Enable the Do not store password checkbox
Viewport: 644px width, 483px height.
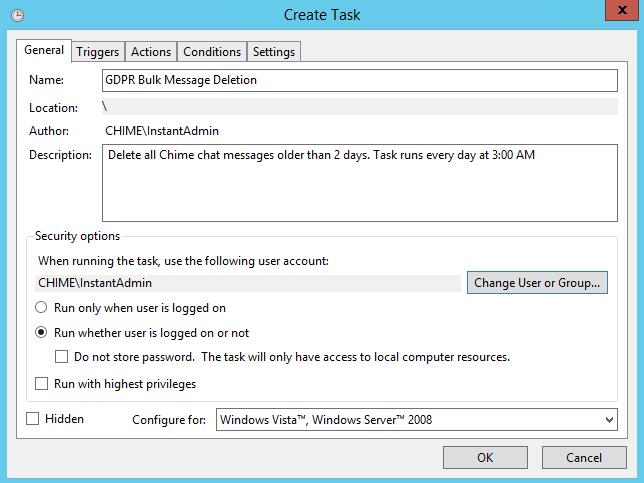coord(62,357)
